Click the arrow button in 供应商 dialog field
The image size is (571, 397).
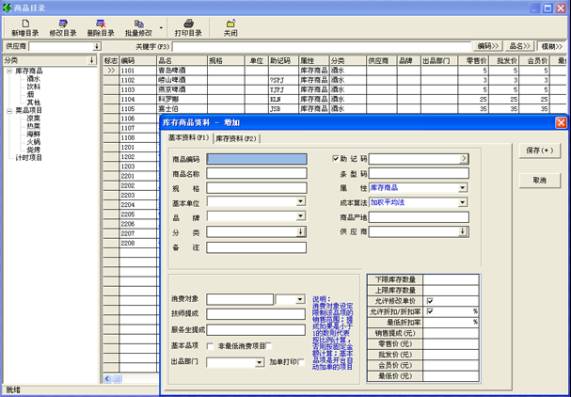pos(463,232)
